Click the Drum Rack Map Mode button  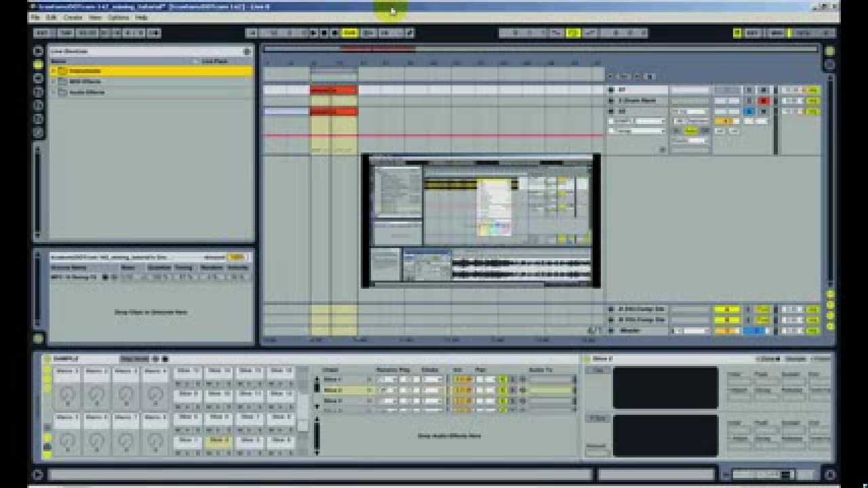(x=134, y=359)
